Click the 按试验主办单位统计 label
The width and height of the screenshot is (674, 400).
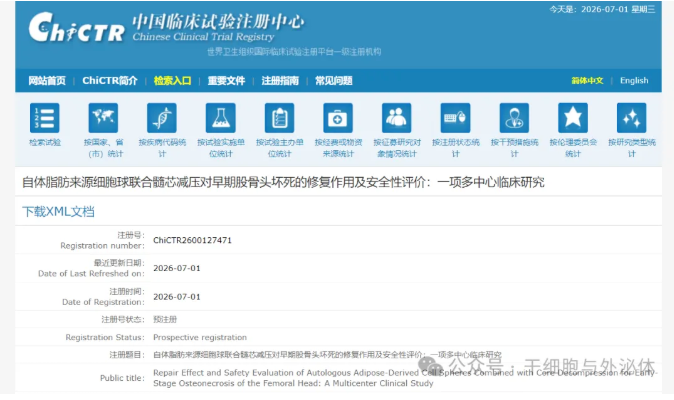(279, 148)
